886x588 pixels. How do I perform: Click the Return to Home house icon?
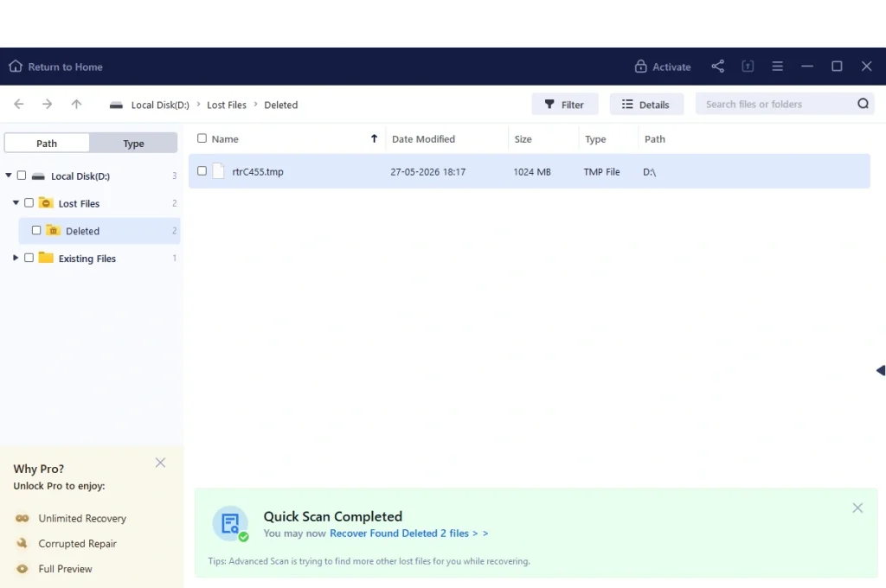pyautogui.click(x=16, y=66)
